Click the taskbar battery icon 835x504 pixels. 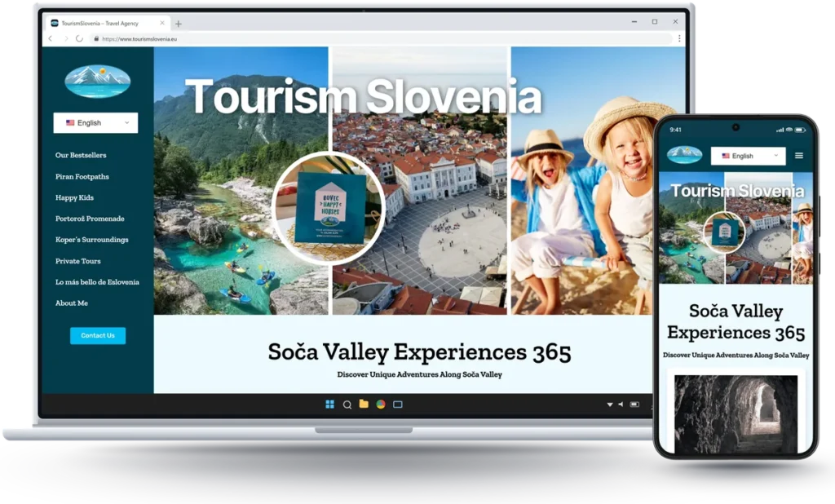click(x=634, y=405)
